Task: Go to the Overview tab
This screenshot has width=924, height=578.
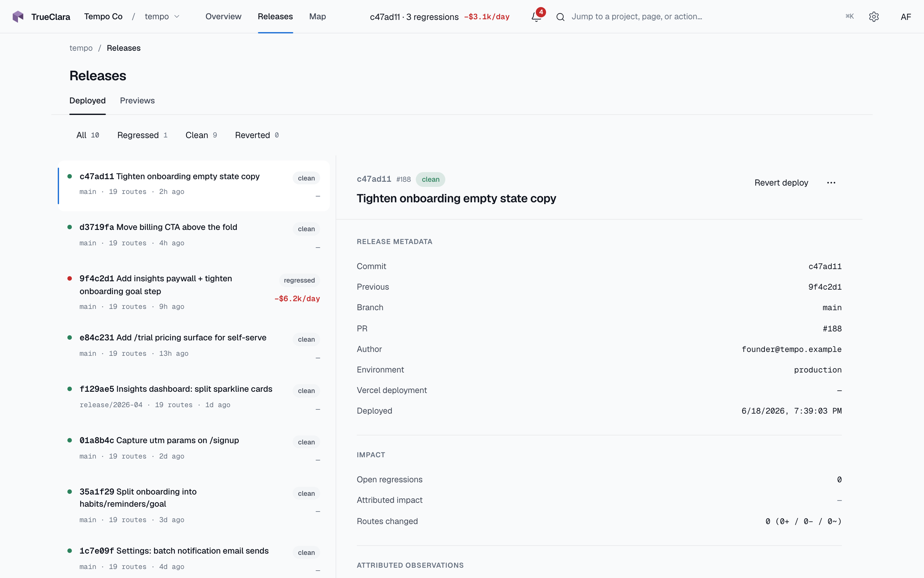Action: [x=223, y=16]
